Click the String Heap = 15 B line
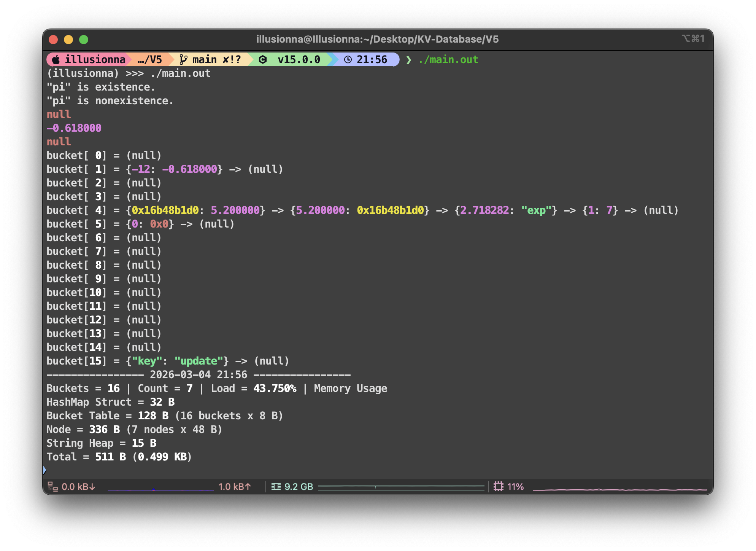 [101, 443]
